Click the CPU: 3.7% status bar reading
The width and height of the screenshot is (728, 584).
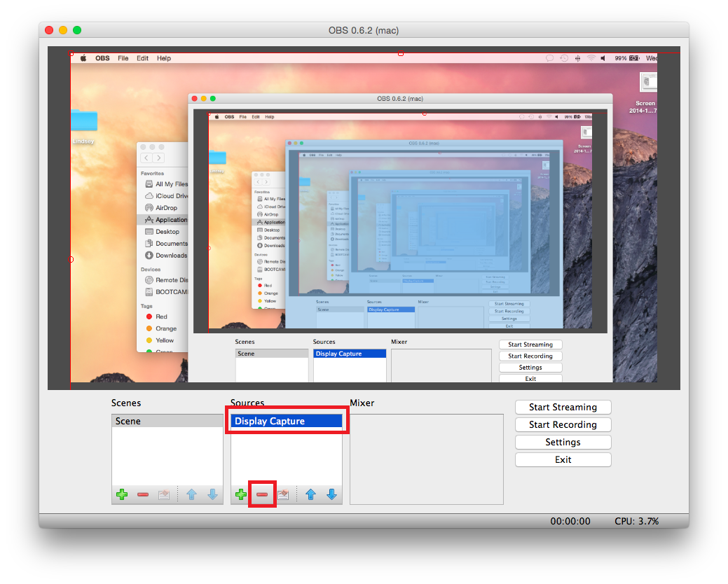click(x=636, y=522)
